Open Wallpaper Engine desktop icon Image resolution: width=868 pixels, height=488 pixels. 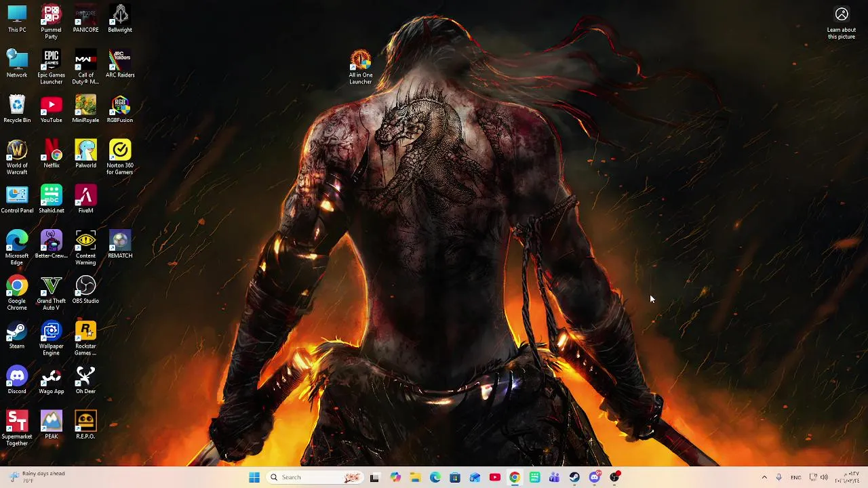52,339
